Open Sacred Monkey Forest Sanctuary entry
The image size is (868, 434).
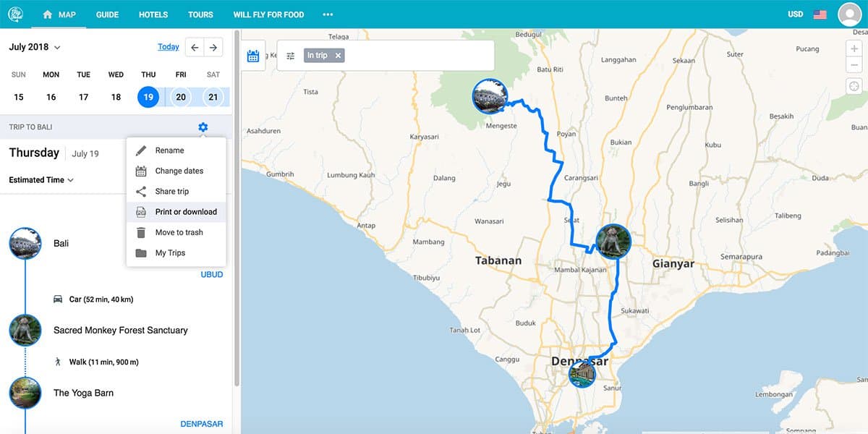[121, 331]
